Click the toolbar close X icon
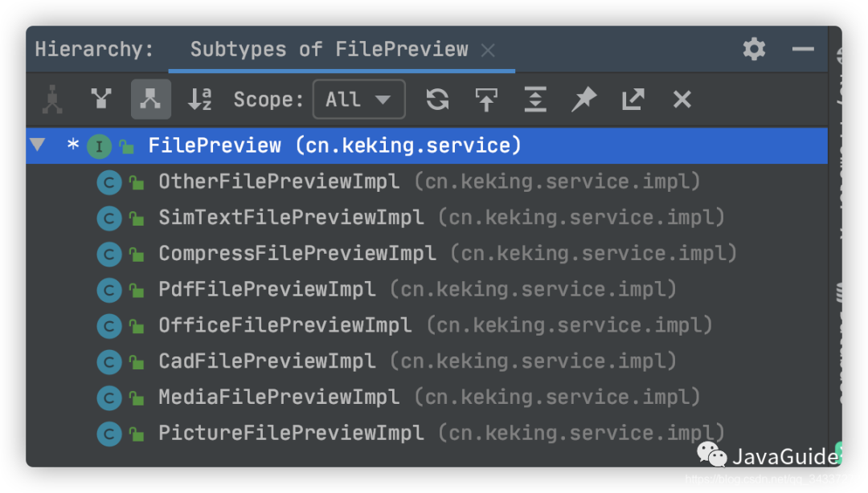This screenshot has height=493, width=868. 682,99
